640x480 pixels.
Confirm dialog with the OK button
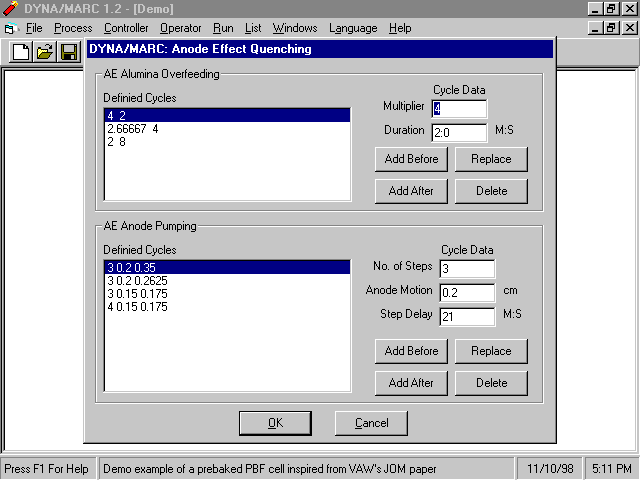[x=275, y=423]
